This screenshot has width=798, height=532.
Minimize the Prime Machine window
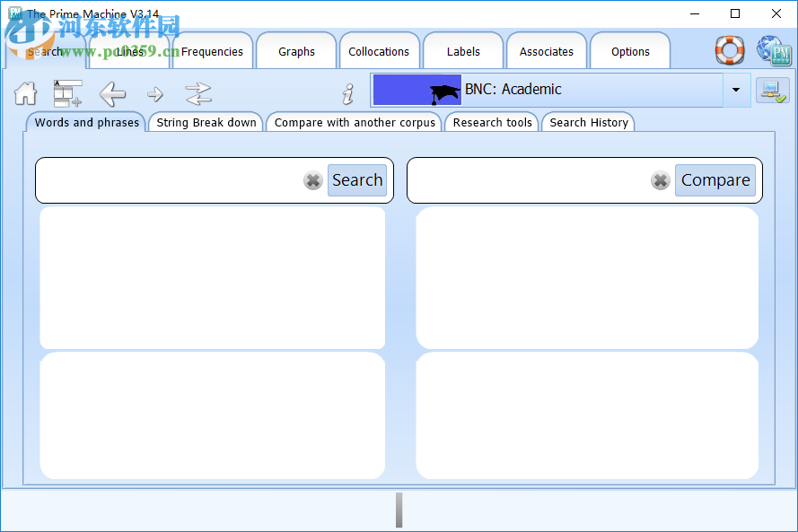695,13
